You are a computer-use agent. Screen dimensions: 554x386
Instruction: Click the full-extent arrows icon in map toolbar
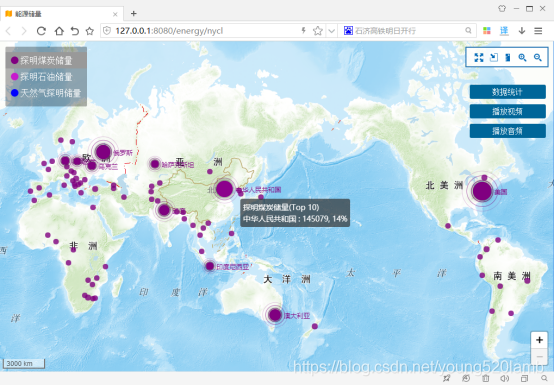coord(479,58)
